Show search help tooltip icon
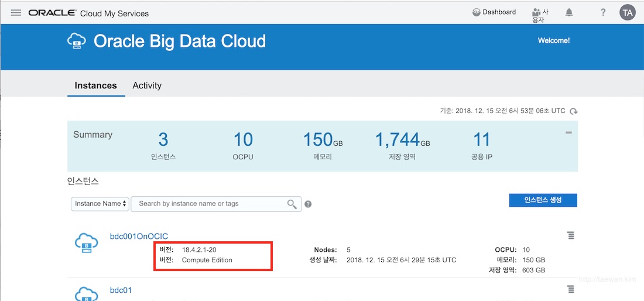644x301 pixels. (308, 204)
